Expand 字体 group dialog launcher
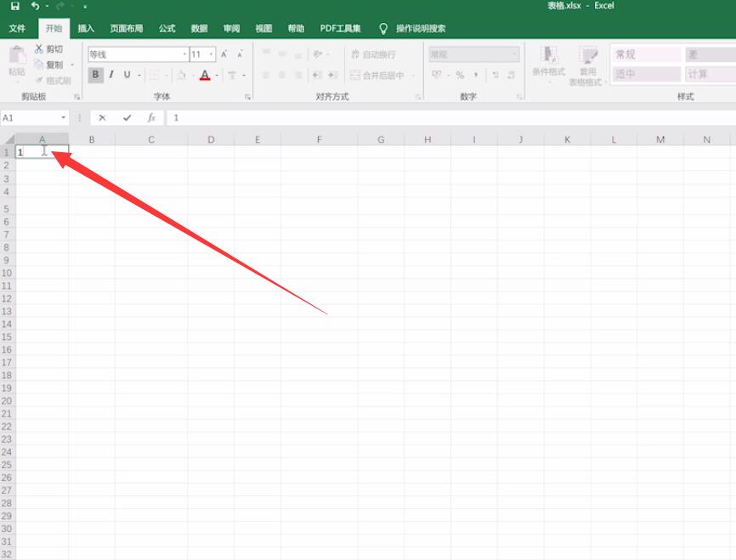This screenshot has width=736, height=560. click(247, 97)
